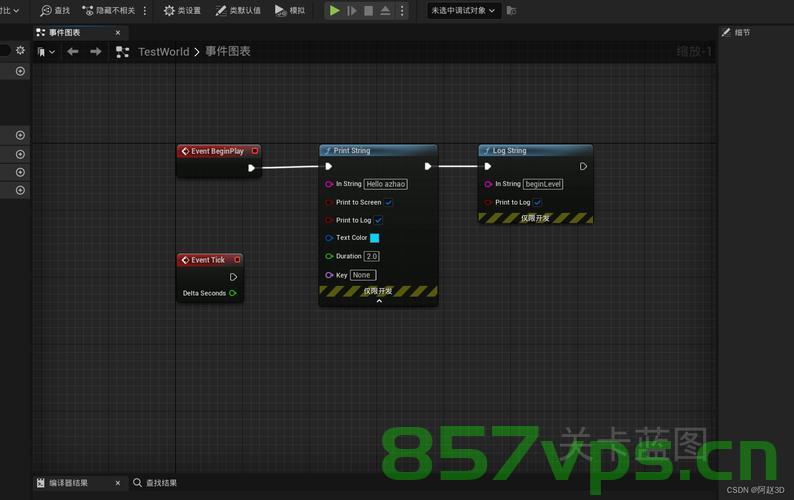Click the Key input pin
Viewport: 794px width, 500px height.
click(x=329, y=275)
